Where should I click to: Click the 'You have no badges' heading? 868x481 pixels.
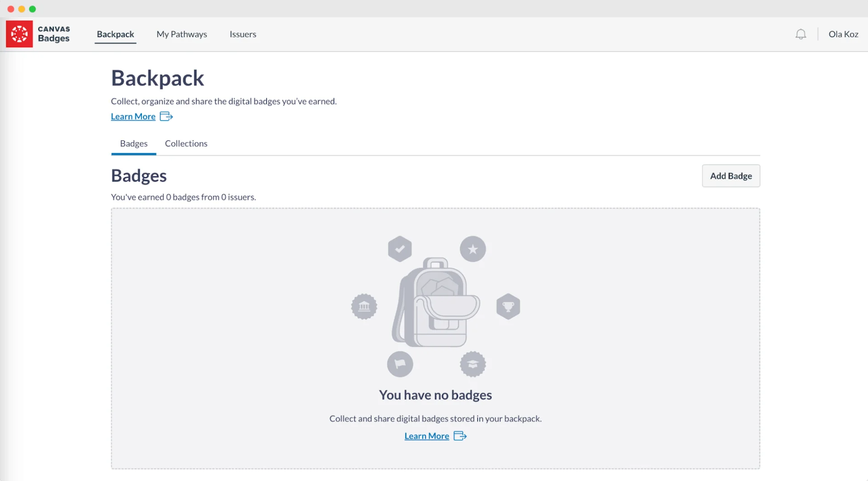pyautogui.click(x=435, y=395)
